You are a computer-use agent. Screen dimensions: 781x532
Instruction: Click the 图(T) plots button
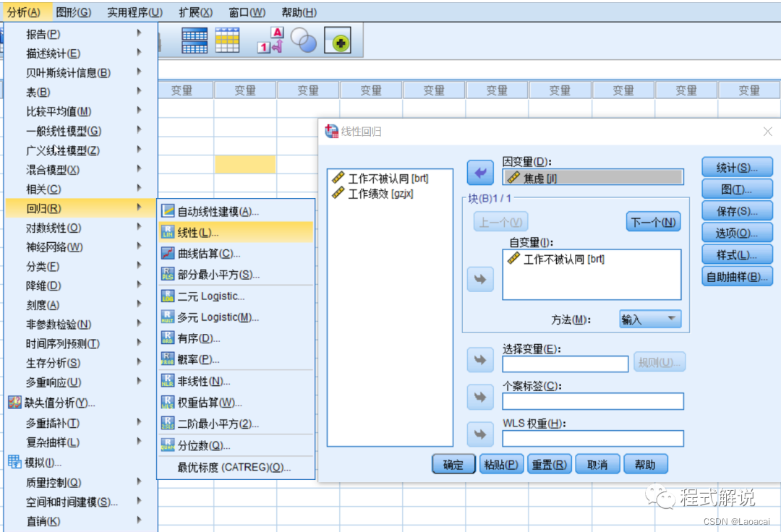[737, 189]
